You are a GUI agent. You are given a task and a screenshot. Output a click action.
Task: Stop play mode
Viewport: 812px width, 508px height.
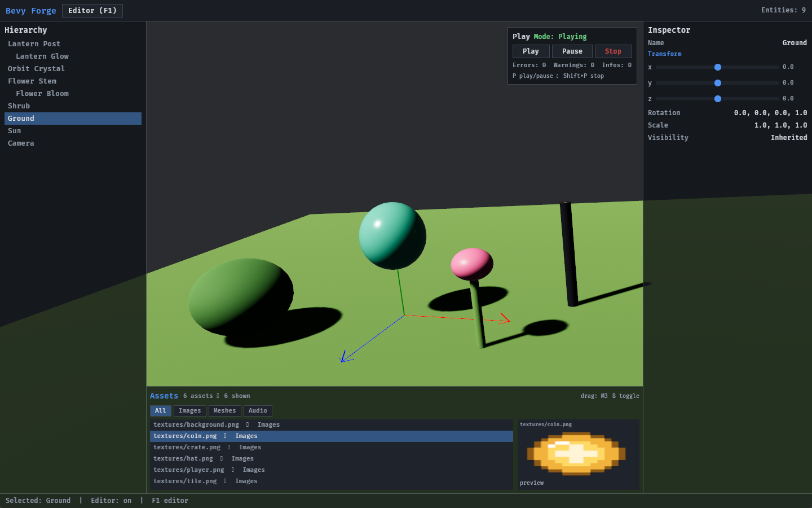coord(613,51)
